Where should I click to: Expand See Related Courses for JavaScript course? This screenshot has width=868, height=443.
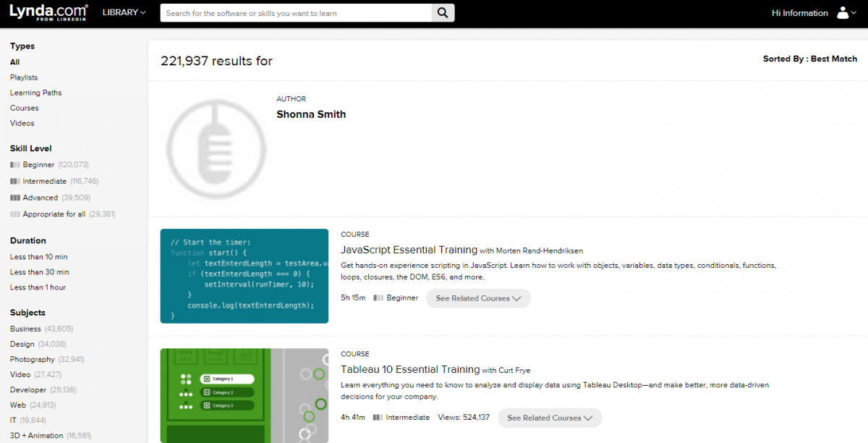(x=478, y=298)
